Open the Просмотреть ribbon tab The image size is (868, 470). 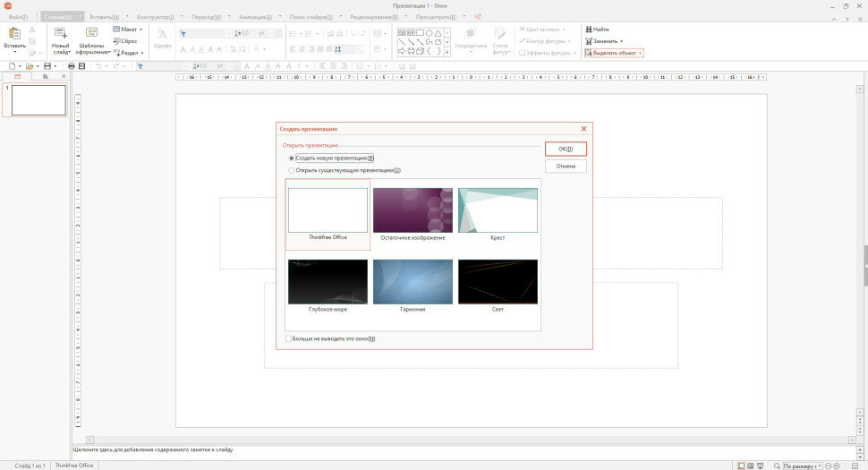click(x=436, y=17)
